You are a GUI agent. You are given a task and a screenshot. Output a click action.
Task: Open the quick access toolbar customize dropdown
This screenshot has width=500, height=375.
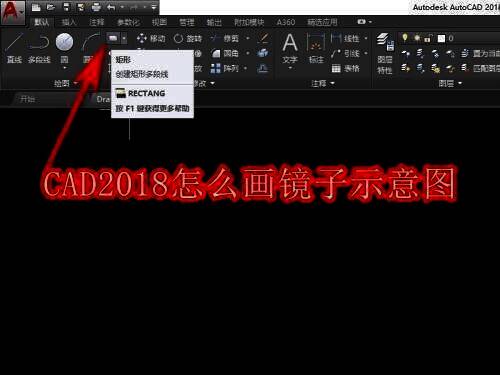154,7
